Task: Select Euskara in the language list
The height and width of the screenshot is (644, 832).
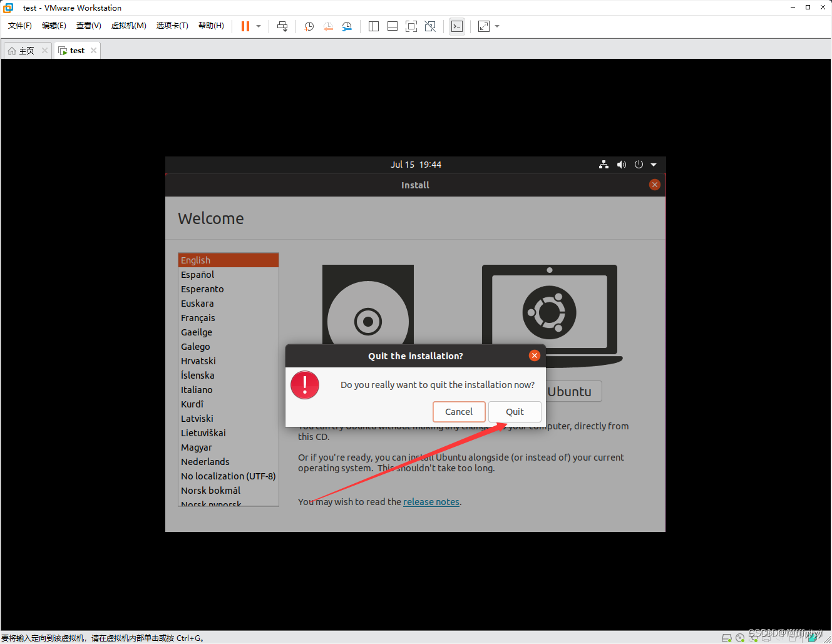Action: coord(229,304)
